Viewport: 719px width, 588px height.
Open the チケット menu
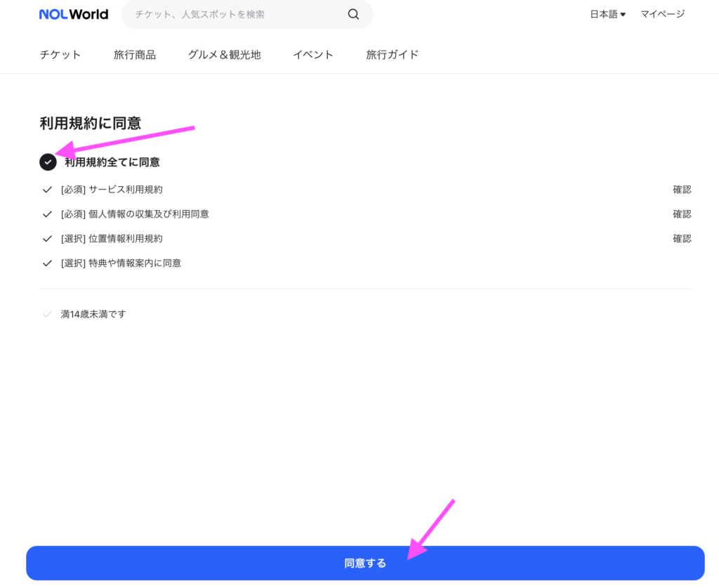[60, 55]
